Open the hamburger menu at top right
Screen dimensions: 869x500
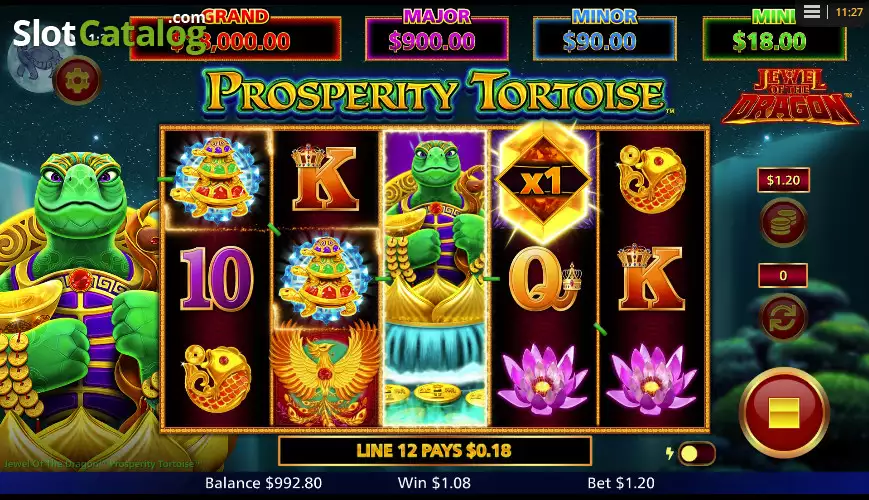point(812,12)
